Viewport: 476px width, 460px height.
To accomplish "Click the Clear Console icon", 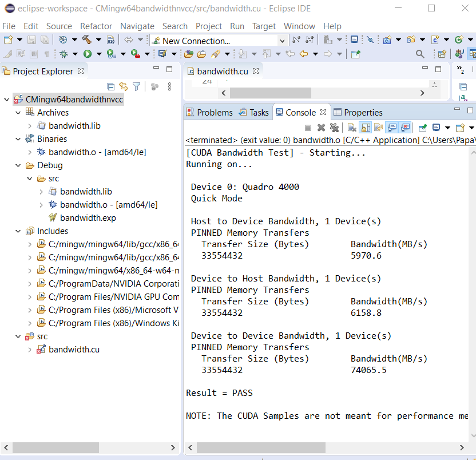I will coord(352,128).
